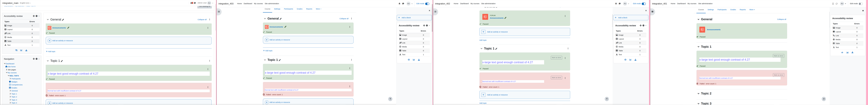Click the chart icon in integration_401 Accessibility review
Image resolution: width=868 pixels, height=105 pixels.
tap(847, 52)
